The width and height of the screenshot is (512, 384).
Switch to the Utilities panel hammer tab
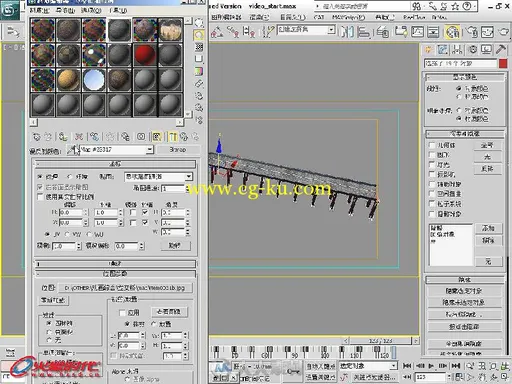501,50
